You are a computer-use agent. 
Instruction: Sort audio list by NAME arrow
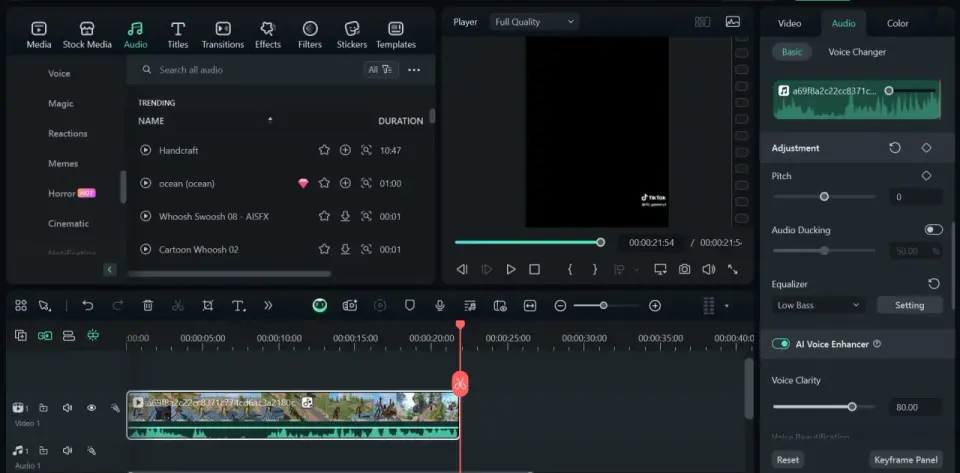[x=270, y=120]
